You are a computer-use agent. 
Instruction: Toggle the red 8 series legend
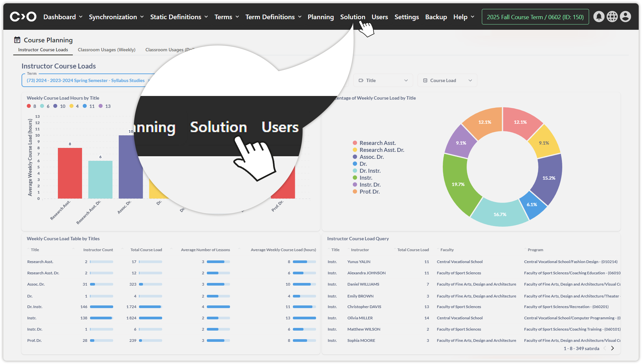click(31, 106)
